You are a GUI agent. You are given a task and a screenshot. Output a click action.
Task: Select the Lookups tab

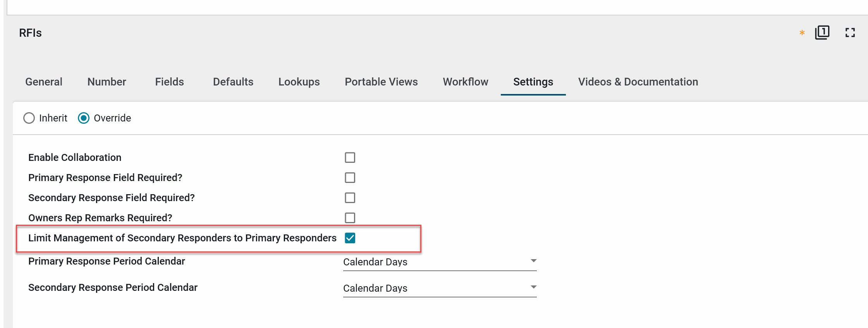(299, 82)
